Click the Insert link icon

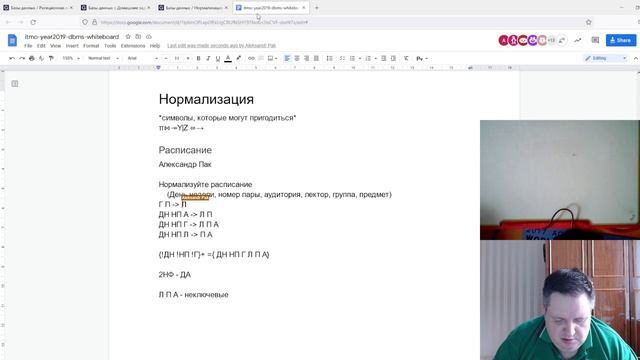click(x=251, y=58)
